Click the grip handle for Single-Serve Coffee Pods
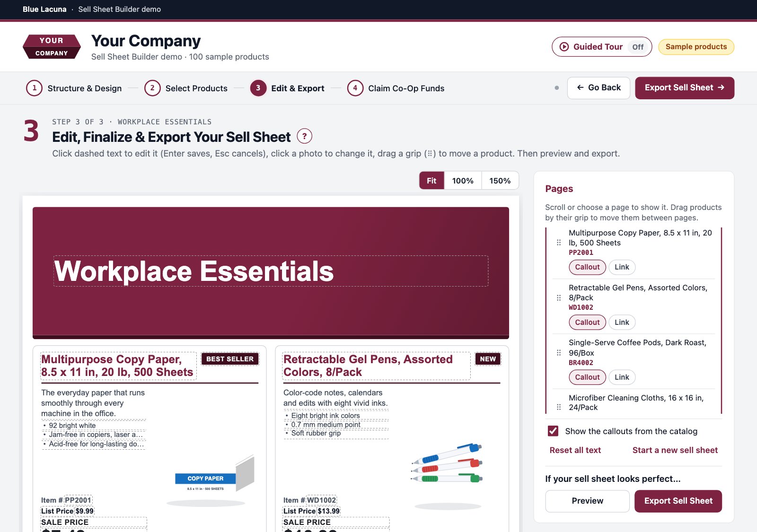This screenshot has height=532, width=757. tap(559, 353)
